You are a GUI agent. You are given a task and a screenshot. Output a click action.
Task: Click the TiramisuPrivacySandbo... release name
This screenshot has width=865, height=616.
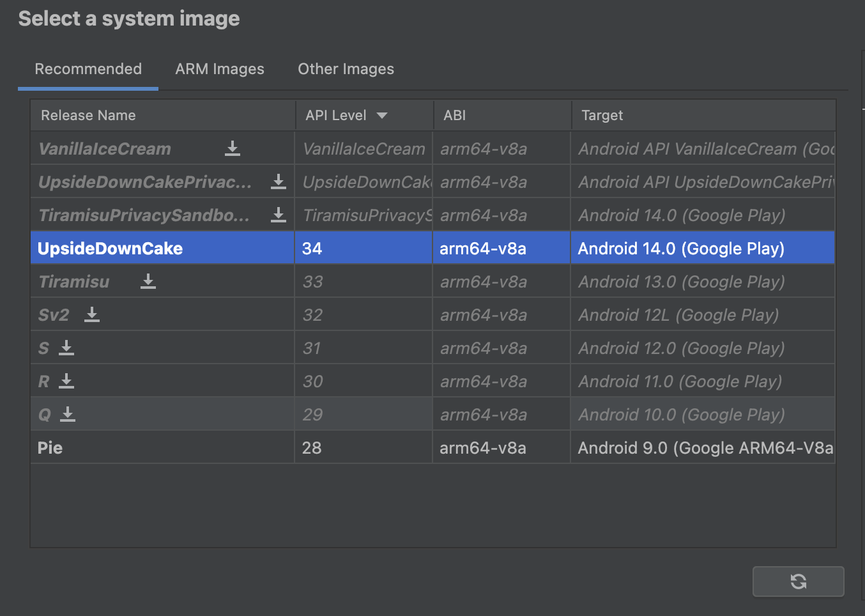[x=144, y=215]
